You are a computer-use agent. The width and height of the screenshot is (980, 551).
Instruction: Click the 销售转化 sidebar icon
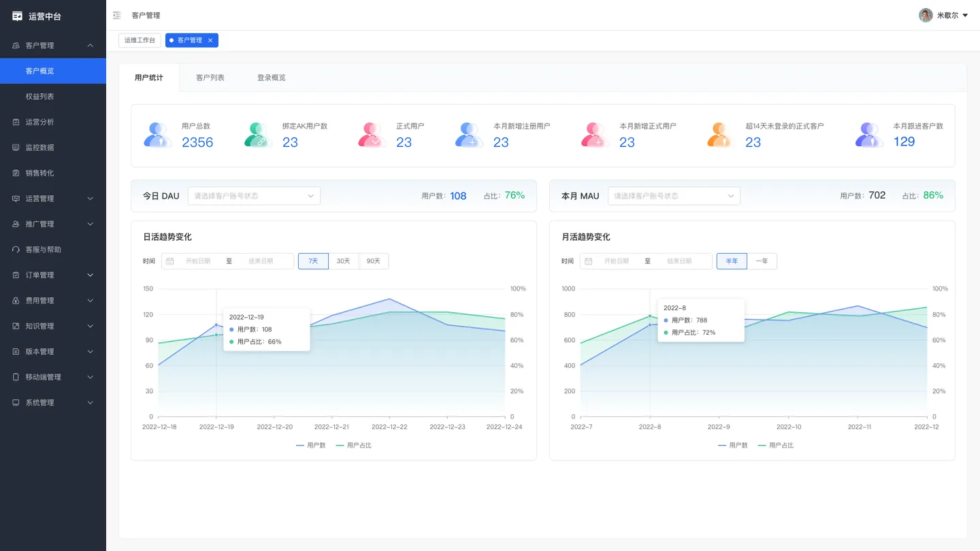tap(16, 173)
